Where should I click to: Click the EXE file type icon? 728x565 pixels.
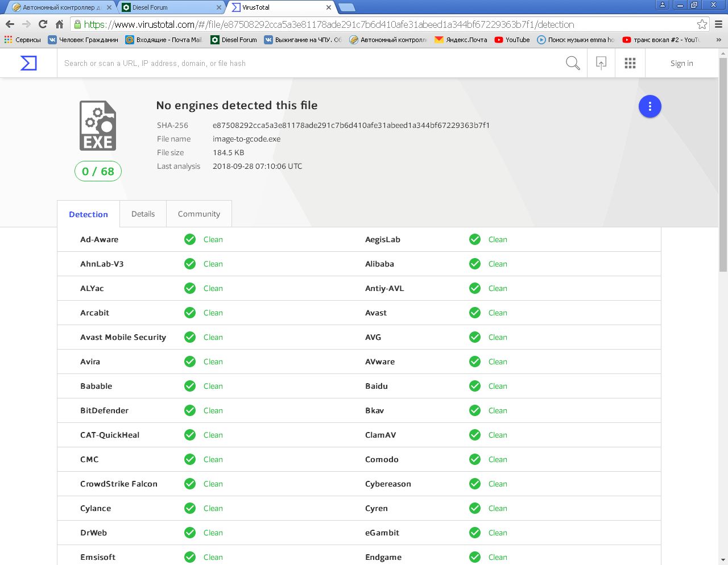pos(98,126)
